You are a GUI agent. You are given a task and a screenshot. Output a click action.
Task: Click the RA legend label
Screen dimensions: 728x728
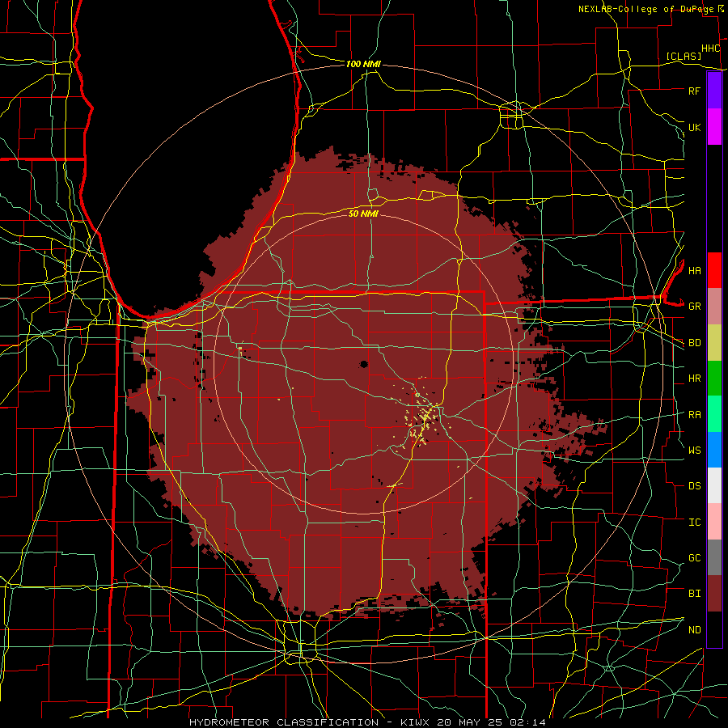tap(694, 415)
